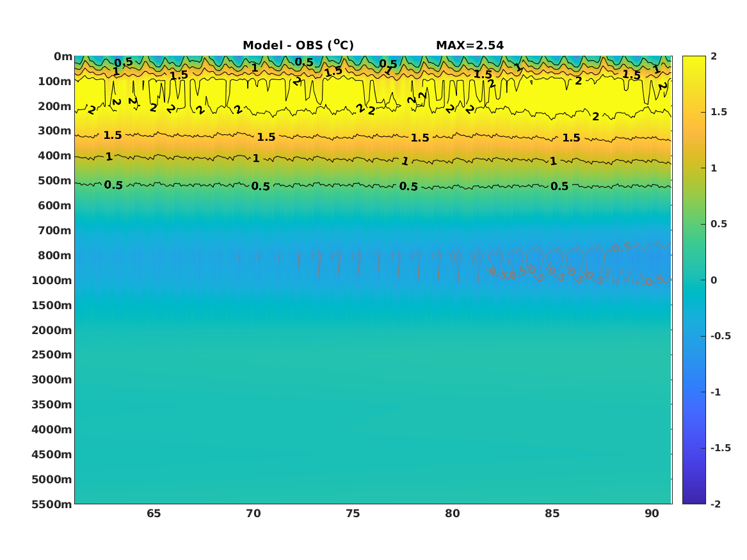Click the '75' x-axis tick label
Viewport: 747px width, 560px height.
(353, 514)
